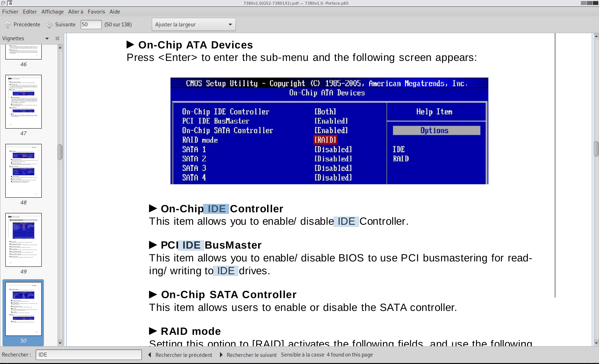Screen dimensions: 599x364
Task: Open the Favoris menu
Action: (x=96, y=12)
